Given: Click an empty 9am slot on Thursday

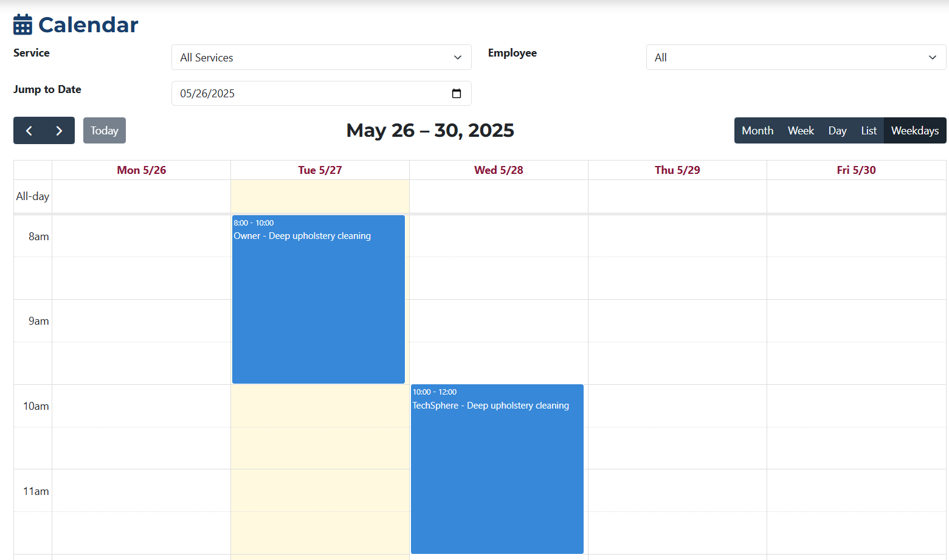Looking at the screenshot, I should 677,320.
